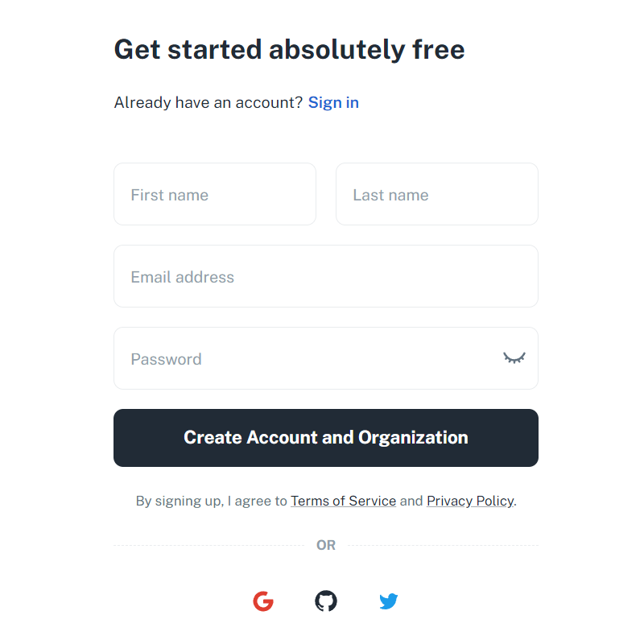
Task: Focus the First name field
Action: 215,195
